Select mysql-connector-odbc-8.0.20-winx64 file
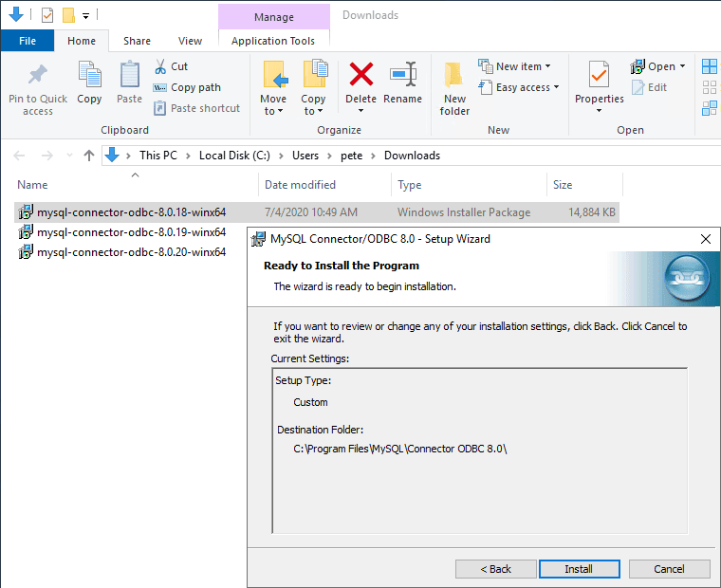Screen dimensions: 721x588 coord(131,252)
